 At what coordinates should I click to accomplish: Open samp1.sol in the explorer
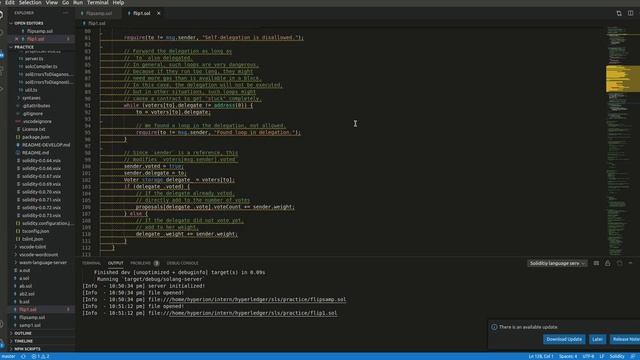pyautogui.click(x=30, y=325)
